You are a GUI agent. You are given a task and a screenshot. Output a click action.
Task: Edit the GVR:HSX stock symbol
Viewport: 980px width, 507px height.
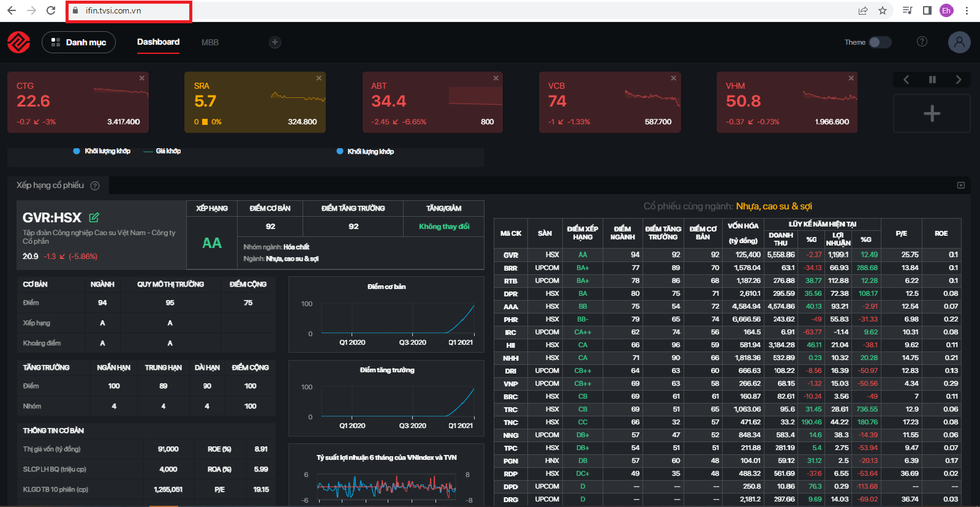(x=94, y=217)
